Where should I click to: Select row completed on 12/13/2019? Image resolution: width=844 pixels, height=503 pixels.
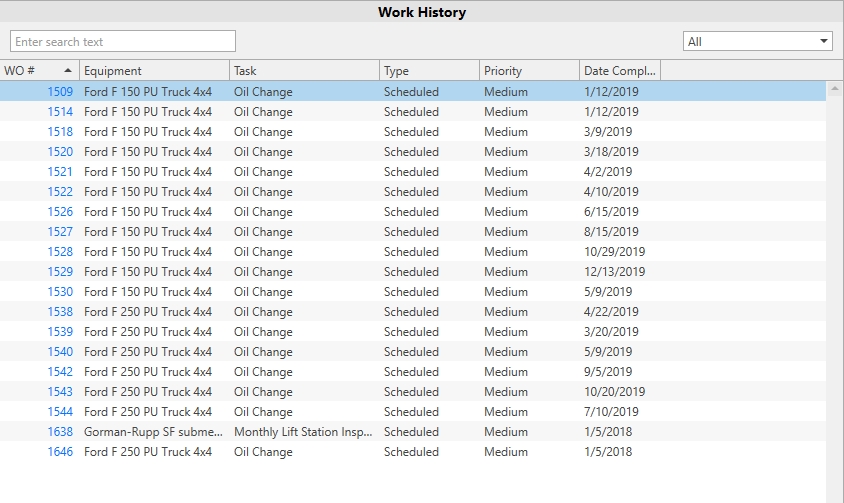click(x=413, y=271)
